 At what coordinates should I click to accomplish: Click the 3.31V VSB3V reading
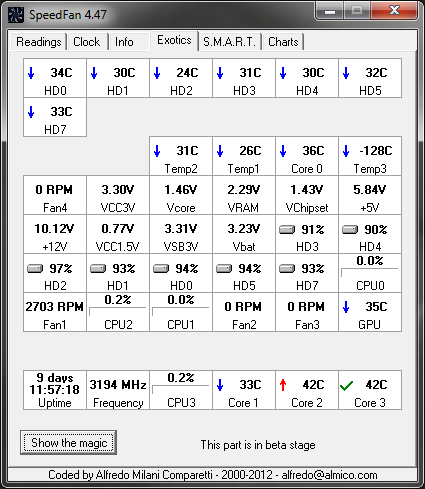(181, 234)
